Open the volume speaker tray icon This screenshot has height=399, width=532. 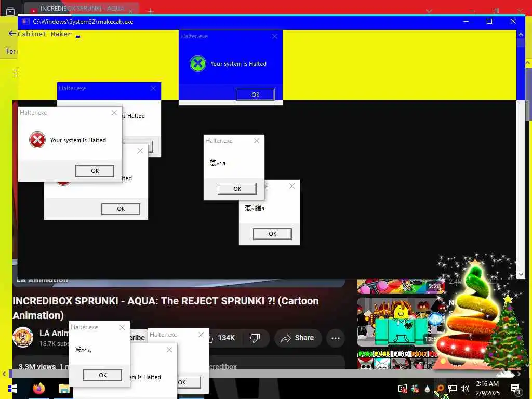click(465, 389)
